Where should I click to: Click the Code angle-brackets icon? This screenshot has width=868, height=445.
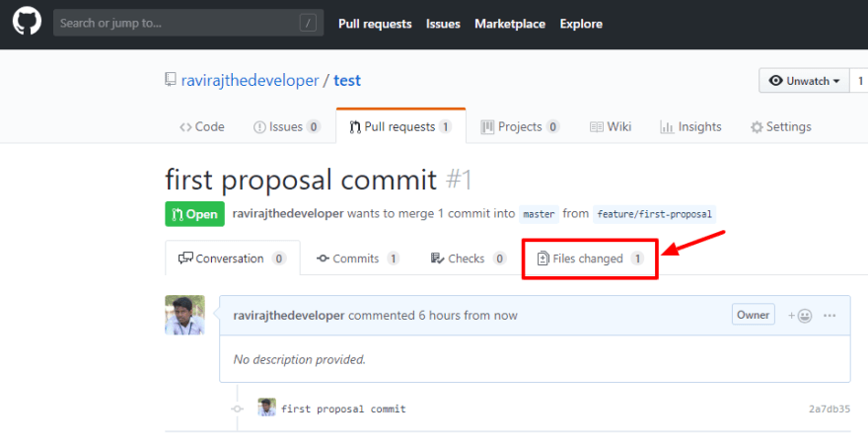coord(185,127)
